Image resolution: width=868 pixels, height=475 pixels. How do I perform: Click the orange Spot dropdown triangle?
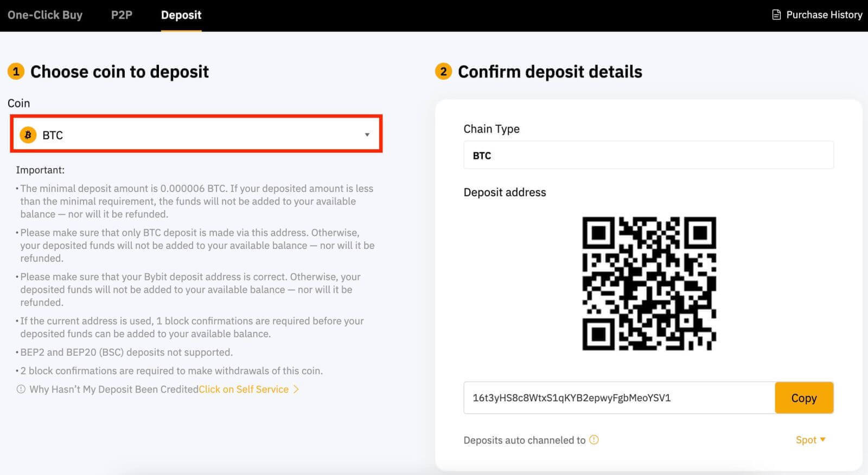coord(824,440)
